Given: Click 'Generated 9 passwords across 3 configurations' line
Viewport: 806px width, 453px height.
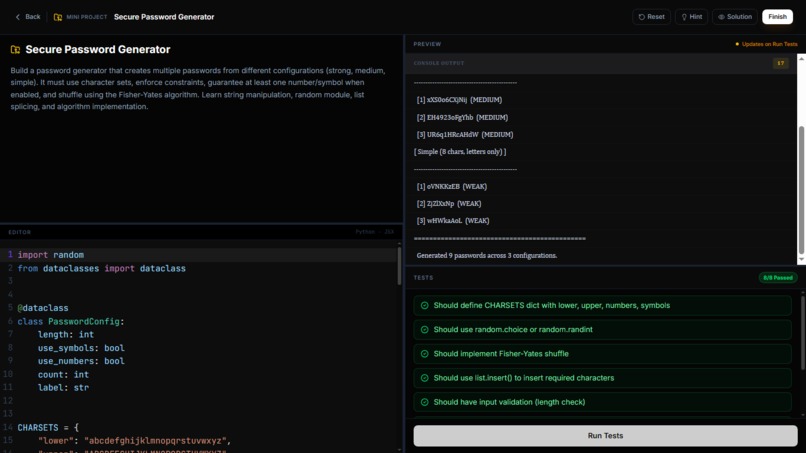Looking at the screenshot, I should (x=487, y=255).
